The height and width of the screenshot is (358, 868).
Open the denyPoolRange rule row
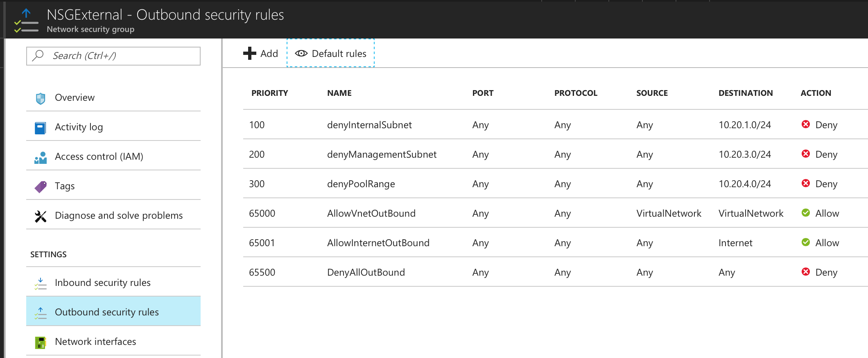555,184
